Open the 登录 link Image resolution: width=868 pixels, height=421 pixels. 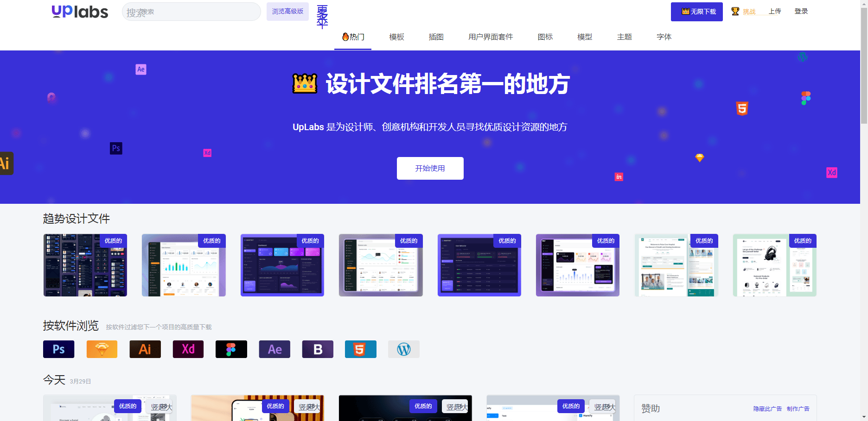click(801, 11)
